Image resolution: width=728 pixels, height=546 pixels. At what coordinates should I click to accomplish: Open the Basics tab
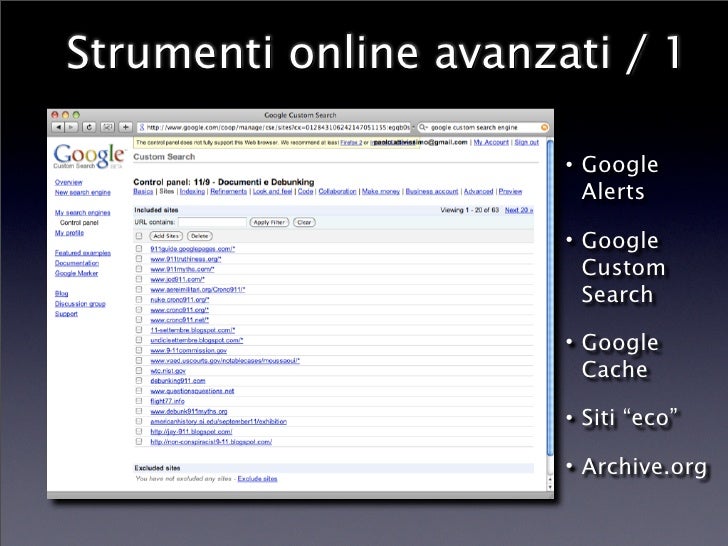[143, 191]
